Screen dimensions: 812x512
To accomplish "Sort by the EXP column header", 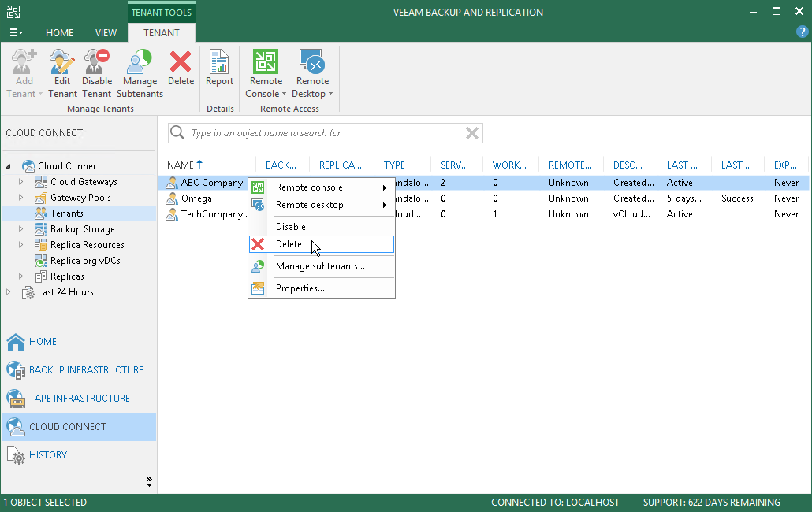I will 785,165.
